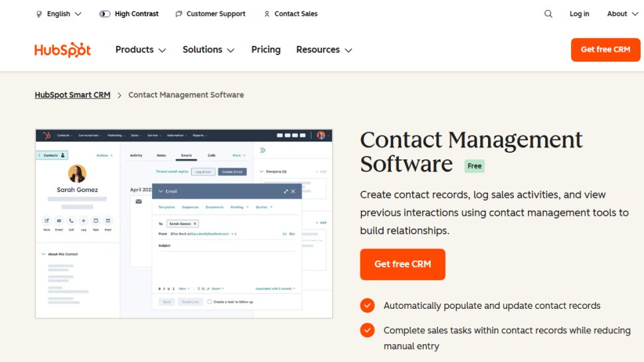Click the double chevron collapse icon in screenshot
Viewport: 644px width, 362px height.
[x=263, y=150]
